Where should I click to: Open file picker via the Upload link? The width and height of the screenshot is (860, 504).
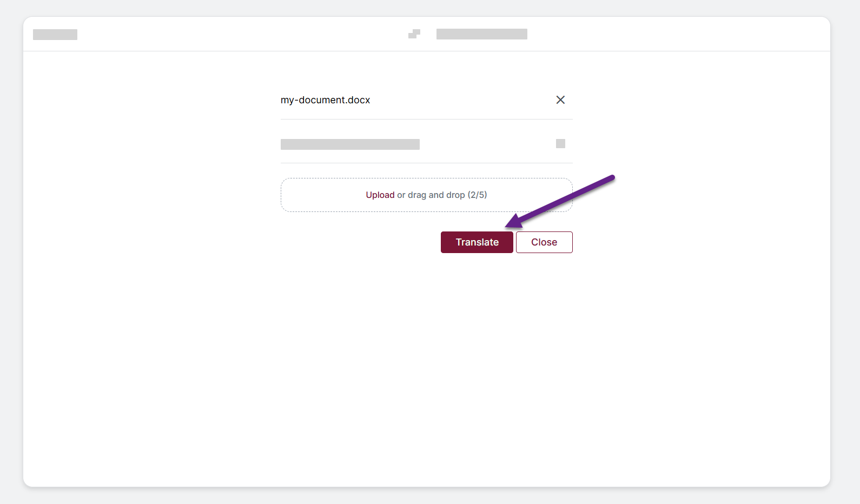380,195
